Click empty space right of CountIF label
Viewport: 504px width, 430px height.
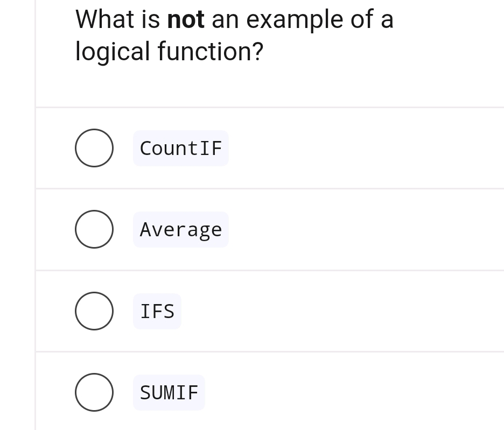tap(366, 148)
